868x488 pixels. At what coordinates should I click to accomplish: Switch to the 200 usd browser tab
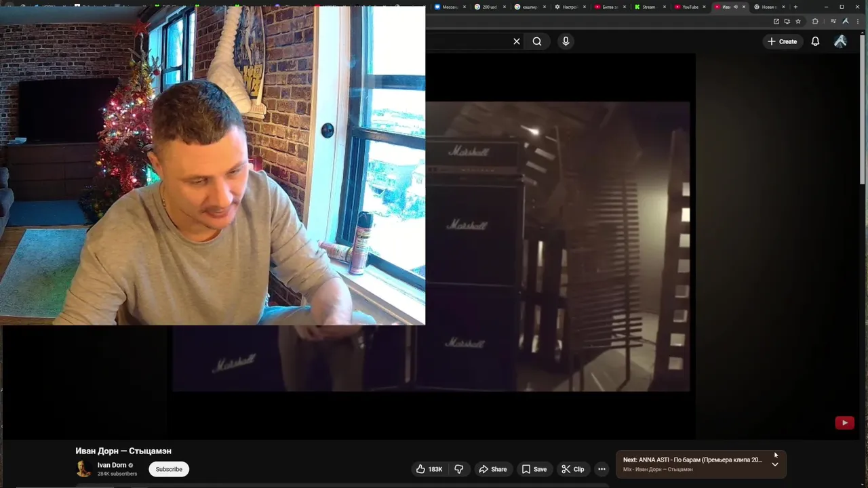[490, 7]
